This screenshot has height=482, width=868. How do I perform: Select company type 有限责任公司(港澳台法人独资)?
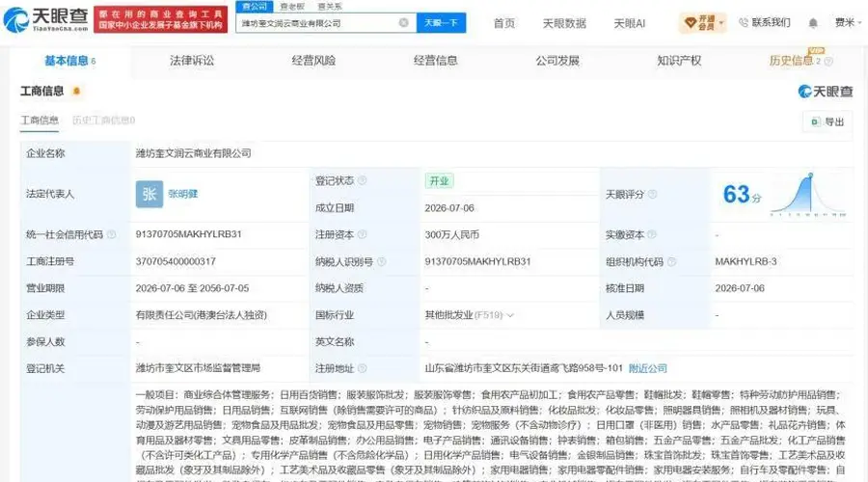pos(202,315)
